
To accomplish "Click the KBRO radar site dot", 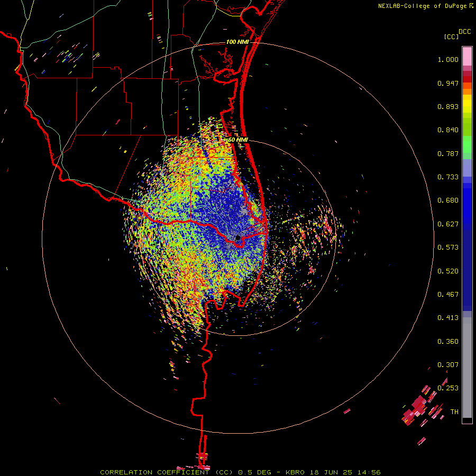I will pos(238,238).
